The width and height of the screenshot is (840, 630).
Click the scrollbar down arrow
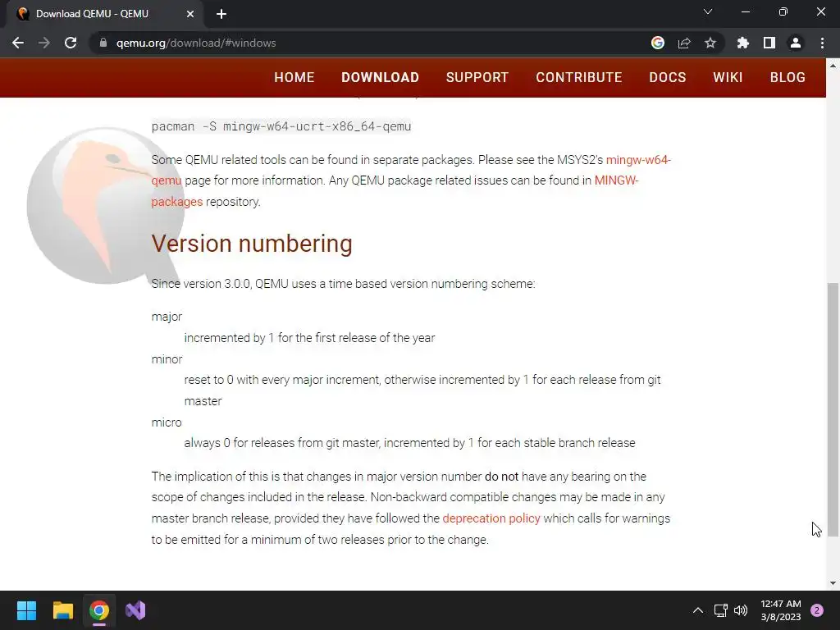click(x=833, y=583)
